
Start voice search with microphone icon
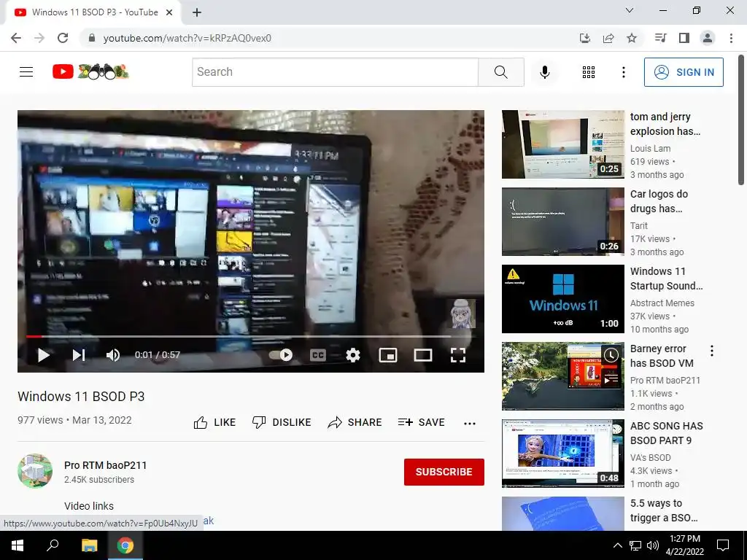544,72
